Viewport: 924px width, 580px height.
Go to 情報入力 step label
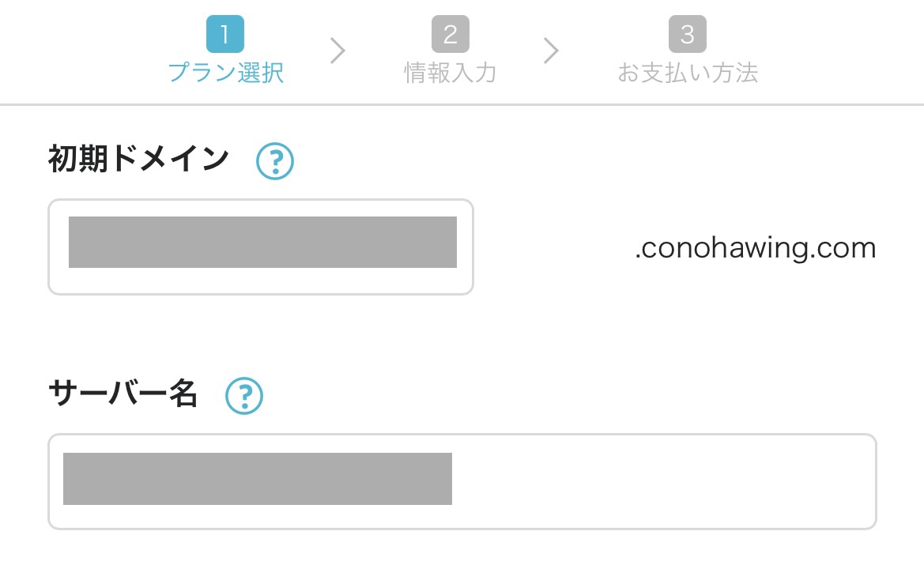click(x=451, y=73)
